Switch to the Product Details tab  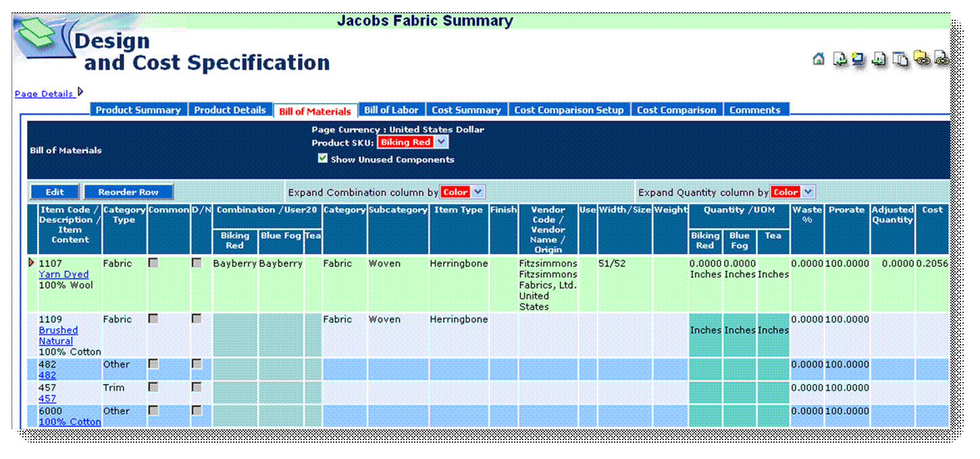pyautogui.click(x=230, y=110)
